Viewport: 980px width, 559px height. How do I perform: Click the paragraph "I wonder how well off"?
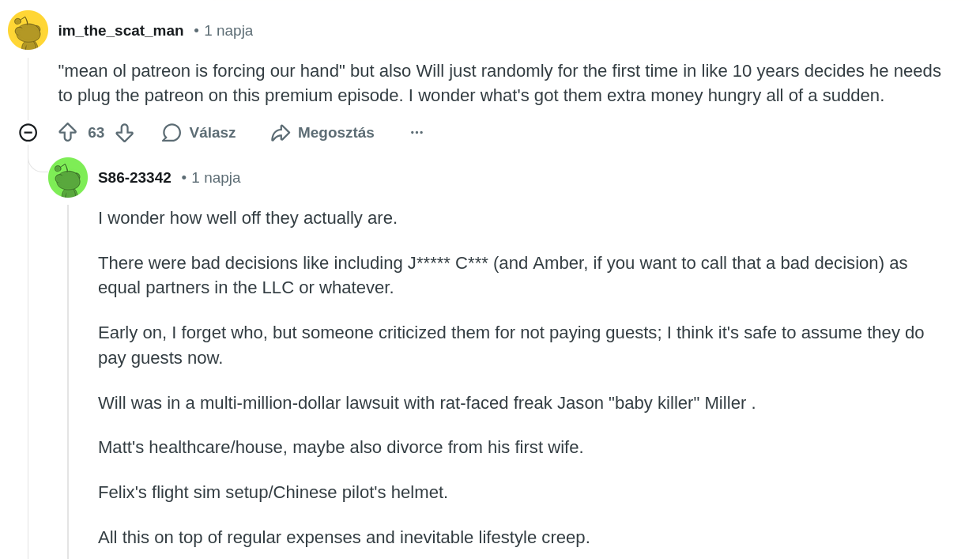[x=247, y=218]
